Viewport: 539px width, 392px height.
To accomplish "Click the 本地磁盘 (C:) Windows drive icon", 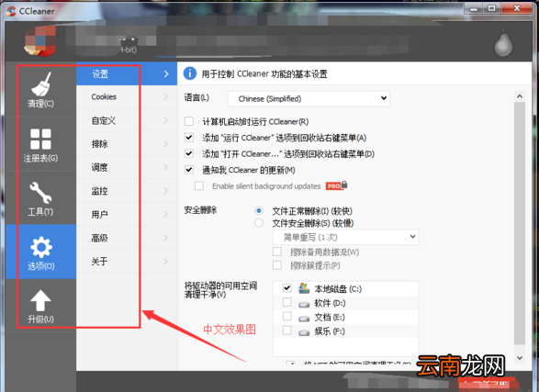I will click(304, 288).
